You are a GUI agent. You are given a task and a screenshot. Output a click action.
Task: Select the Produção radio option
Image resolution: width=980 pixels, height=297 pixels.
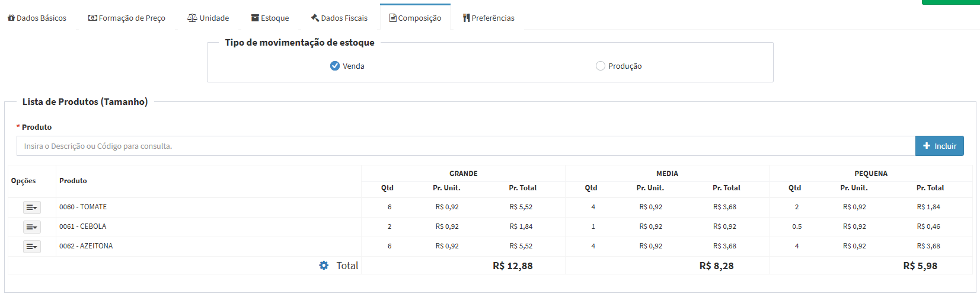(601, 66)
